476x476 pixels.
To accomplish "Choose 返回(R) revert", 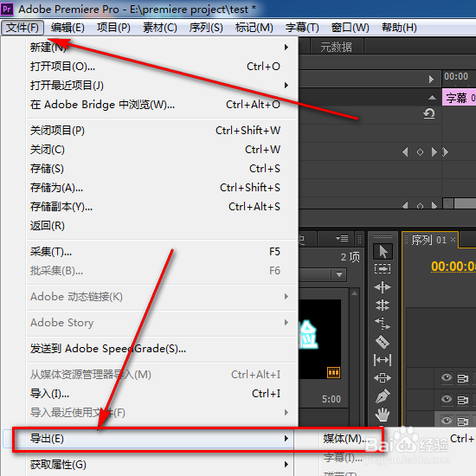I will pos(161,226).
